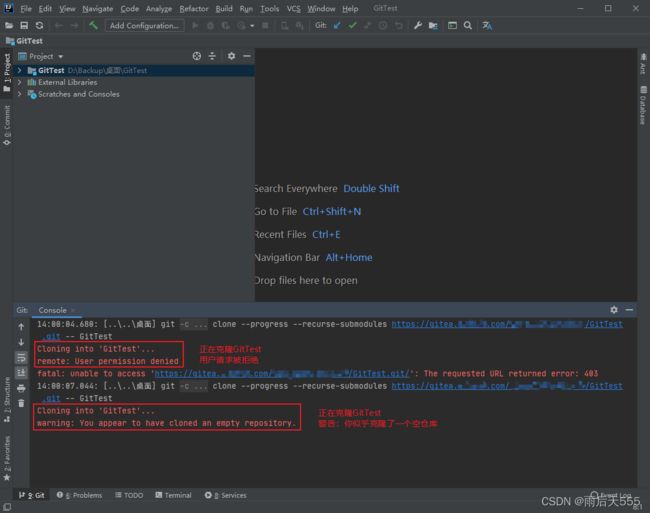Open Settings via the wrench icon
650x513 pixels.
418,26
